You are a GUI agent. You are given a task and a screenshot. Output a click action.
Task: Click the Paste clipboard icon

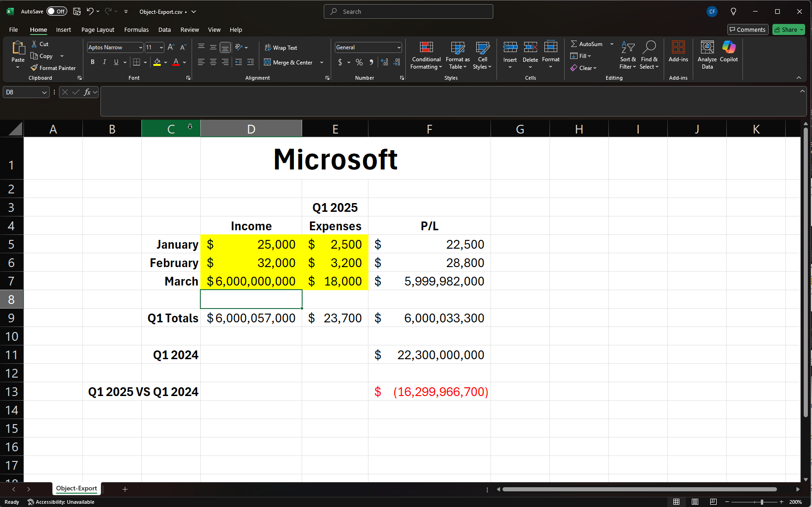(18, 47)
